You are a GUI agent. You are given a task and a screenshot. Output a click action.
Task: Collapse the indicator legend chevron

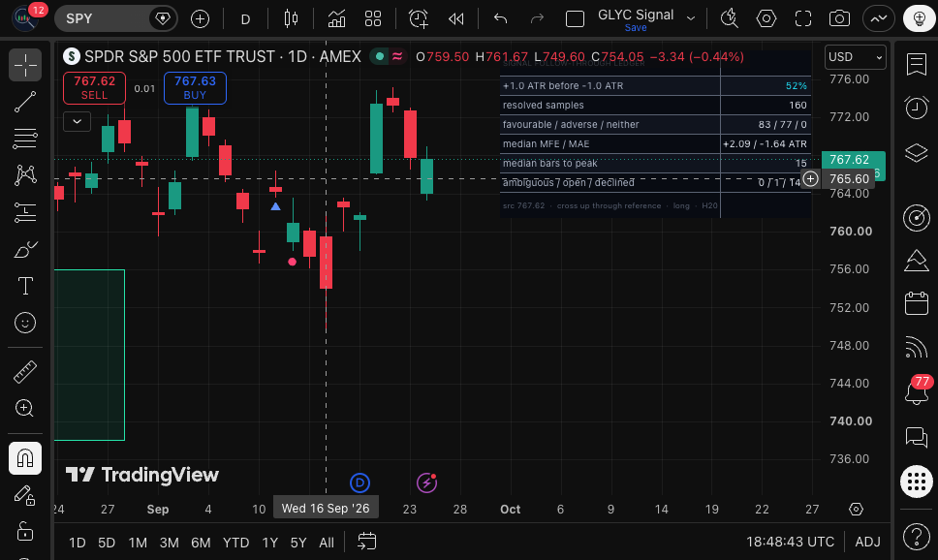(x=78, y=121)
